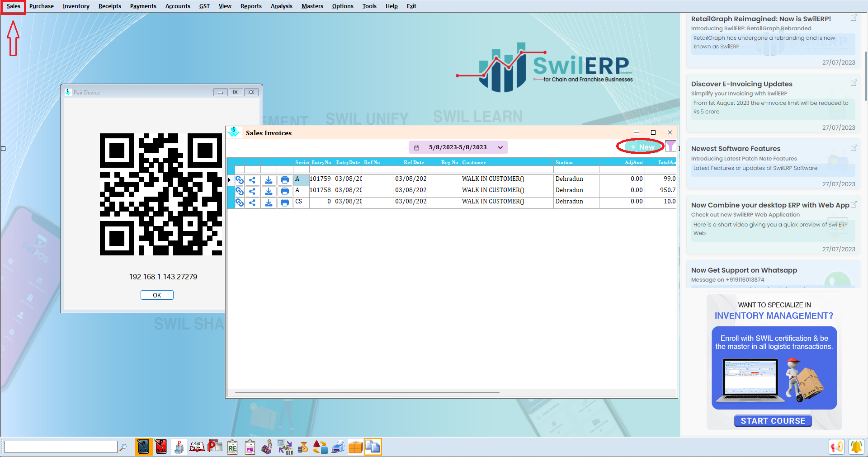The image size is (868, 457).
Task: Click the money bag calculator toolbar icon
Action: pos(303,447)
